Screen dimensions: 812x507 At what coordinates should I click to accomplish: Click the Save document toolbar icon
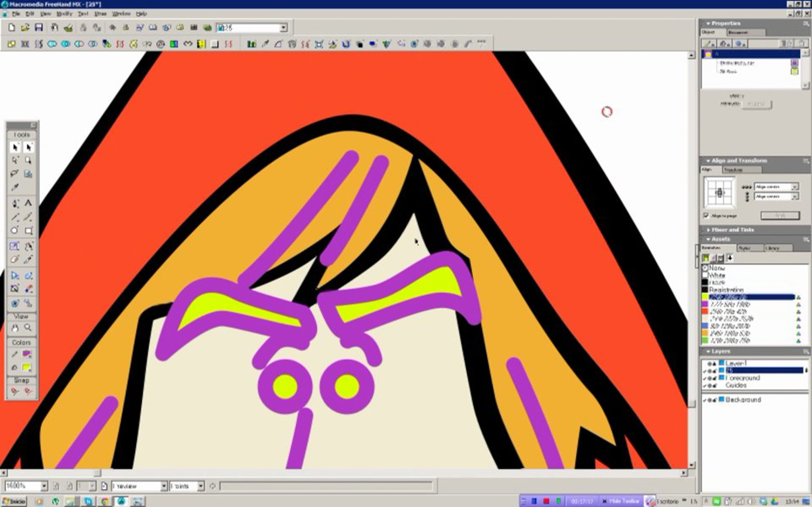[39, 27]
